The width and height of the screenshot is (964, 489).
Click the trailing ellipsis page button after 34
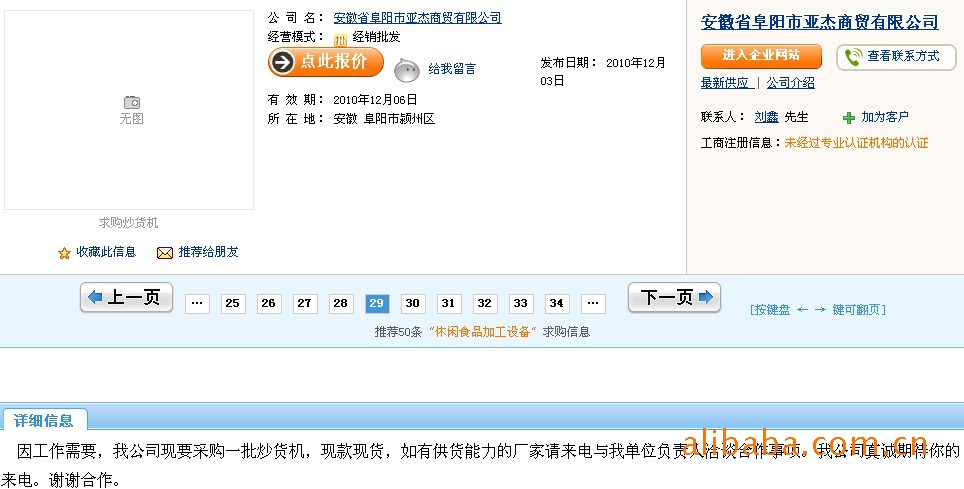point(593,303)
